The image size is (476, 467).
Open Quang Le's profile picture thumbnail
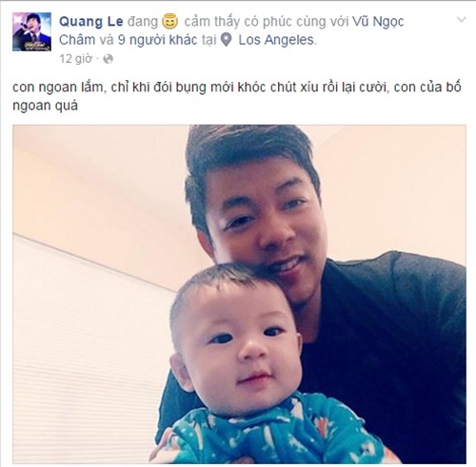pos(31,32)
